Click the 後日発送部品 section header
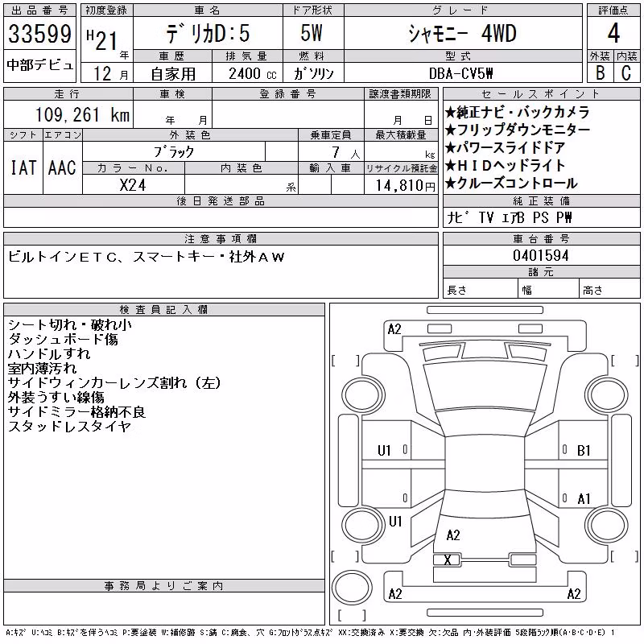Image resolution: width=644 pixels, height=644 pixels. tap(221, 201)
